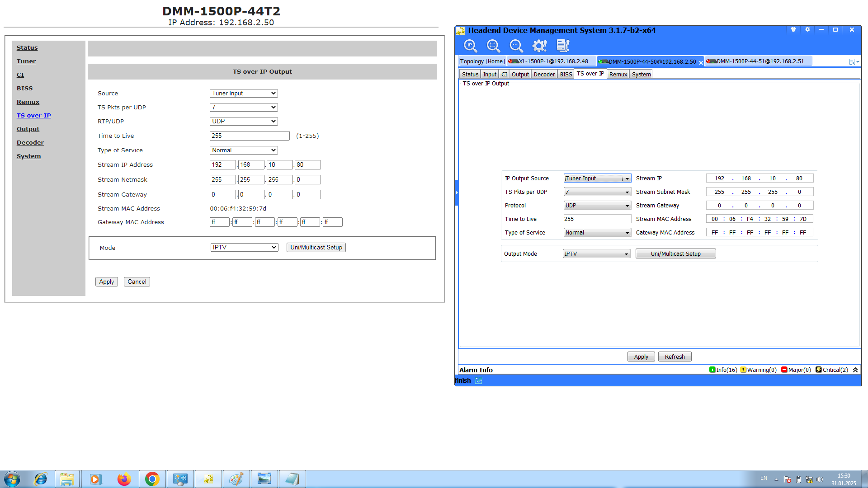Image resolution: width=868 pixels, height=488 pixels.
Task: Expand RTP/UDP dropdown in web form
Action: tap(244, 122)
